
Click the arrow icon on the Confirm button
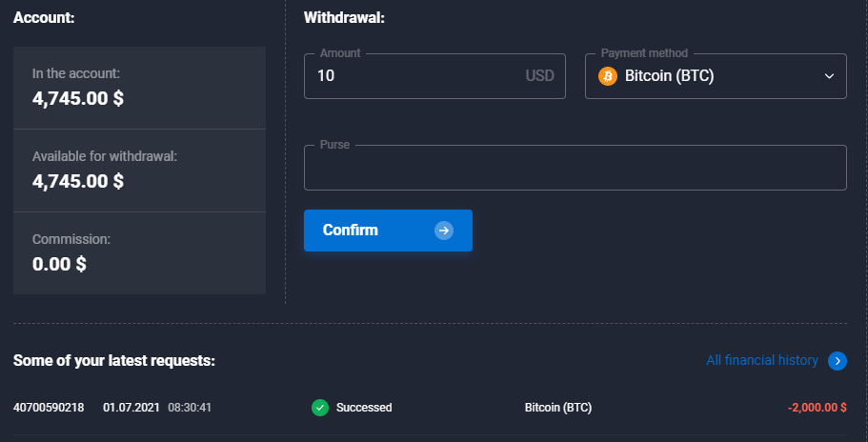point(443,231)
